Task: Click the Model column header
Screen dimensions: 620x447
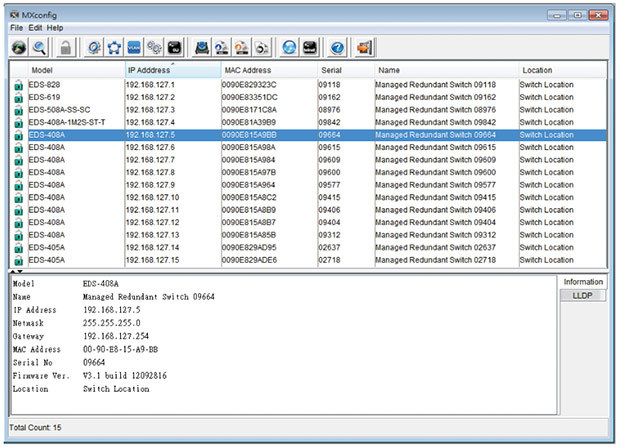Action: click(42, 71)
